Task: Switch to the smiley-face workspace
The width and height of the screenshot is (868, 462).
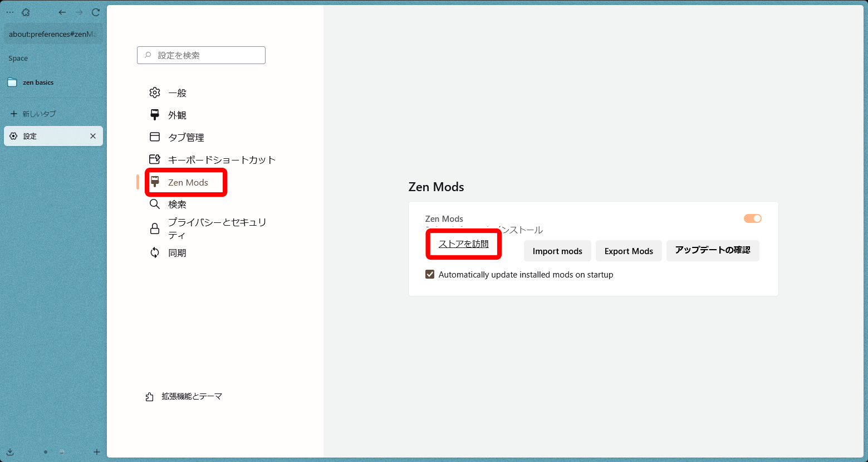Action: (x=62, y=452)
